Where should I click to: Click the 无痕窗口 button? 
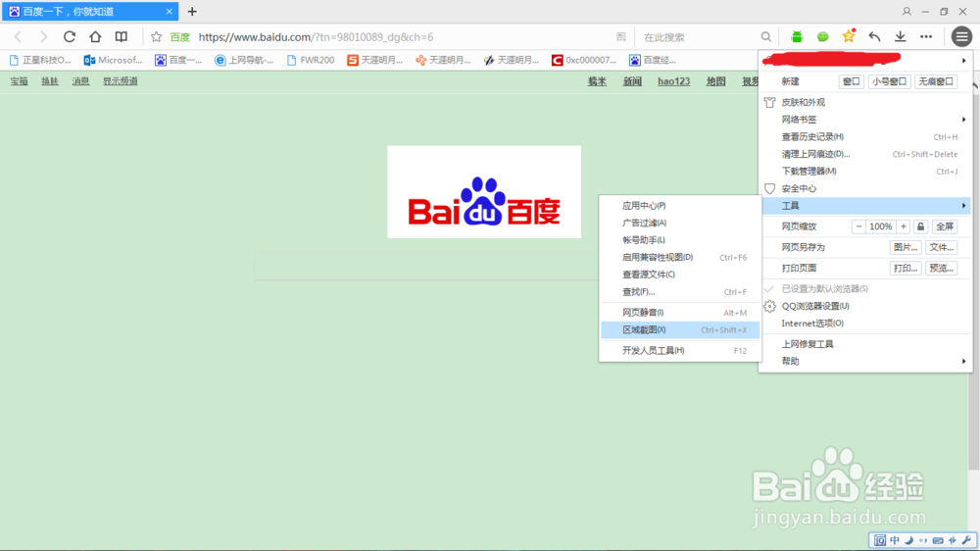936,81
